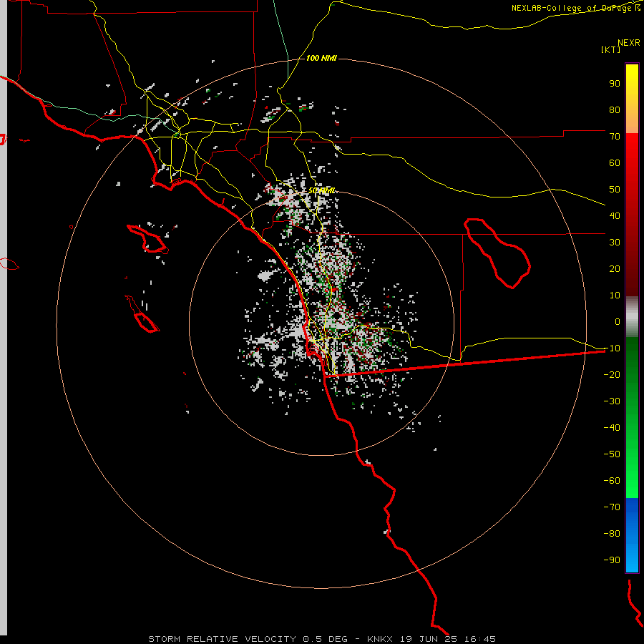The height and width of the screenshot is (644, 644).
Task: Click the '100 NMI' range ring label
Action: tap(321, 58)
